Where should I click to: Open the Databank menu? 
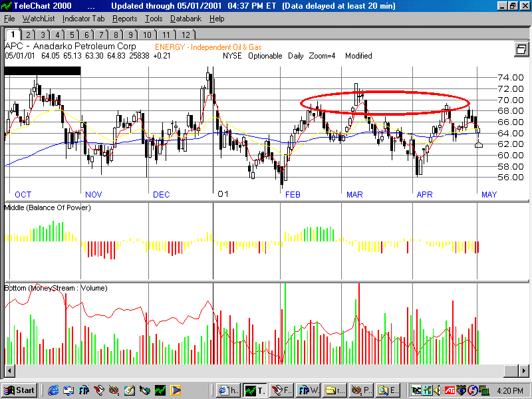click(186, 19)
